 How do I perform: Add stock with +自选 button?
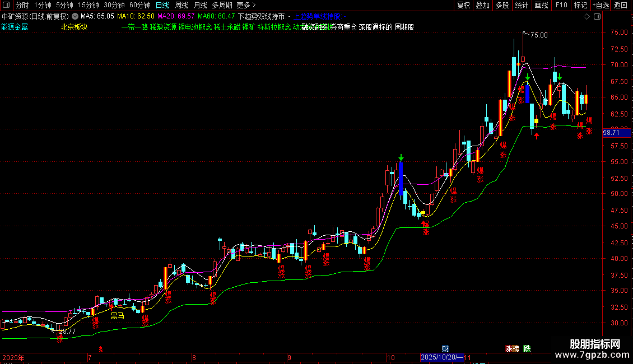(x=601, y=5)
